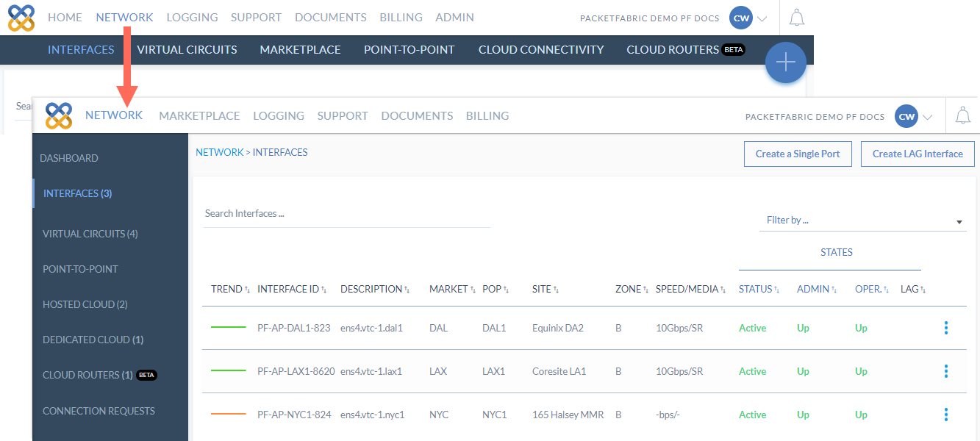Open BILLING in the new navigation bar

pos(487,115)
